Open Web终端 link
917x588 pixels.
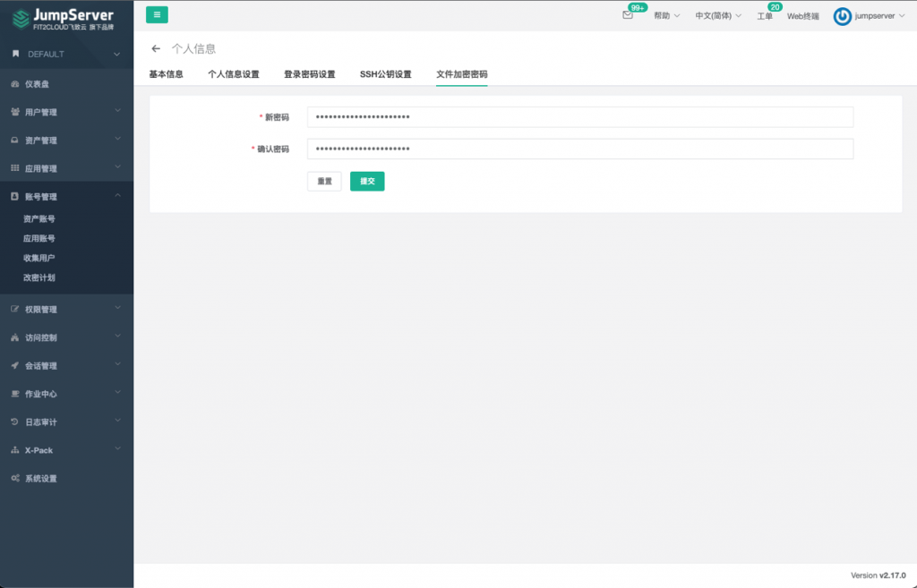coord(803,16)
